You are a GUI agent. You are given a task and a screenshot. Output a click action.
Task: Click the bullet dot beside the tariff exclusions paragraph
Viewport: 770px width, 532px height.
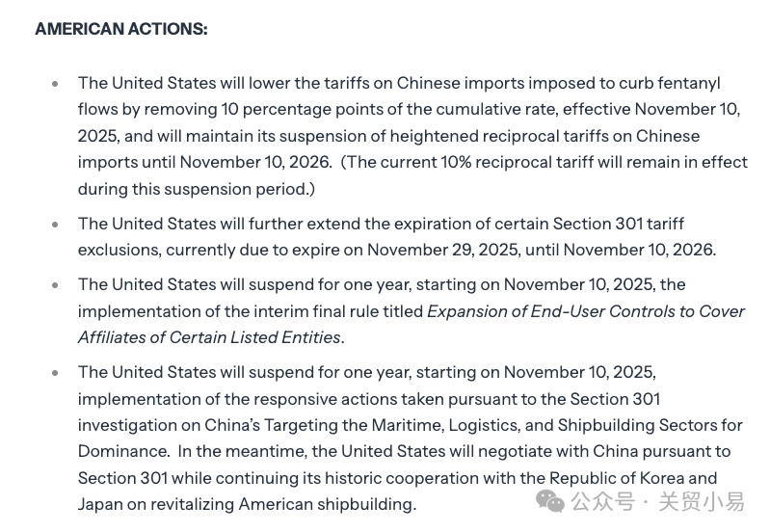[x=55, y=225]
